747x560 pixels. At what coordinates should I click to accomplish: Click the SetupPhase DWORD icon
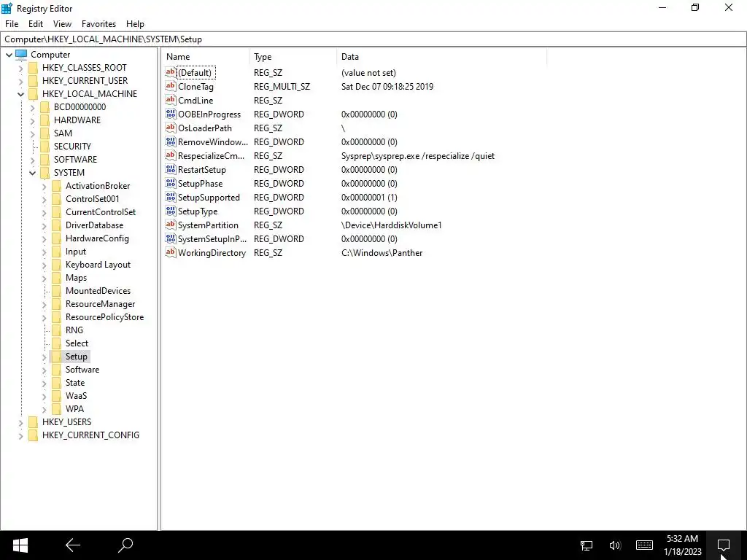[x=171, y=183]
